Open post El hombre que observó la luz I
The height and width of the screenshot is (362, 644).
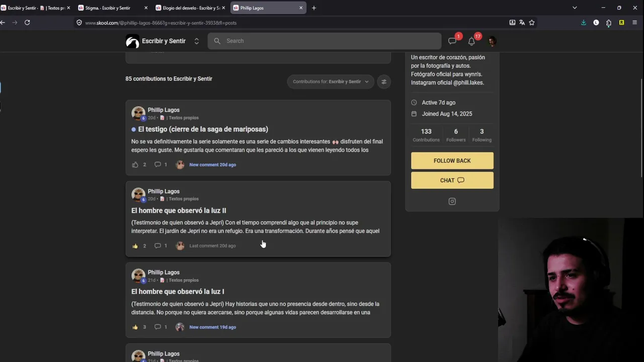[178, 292]
